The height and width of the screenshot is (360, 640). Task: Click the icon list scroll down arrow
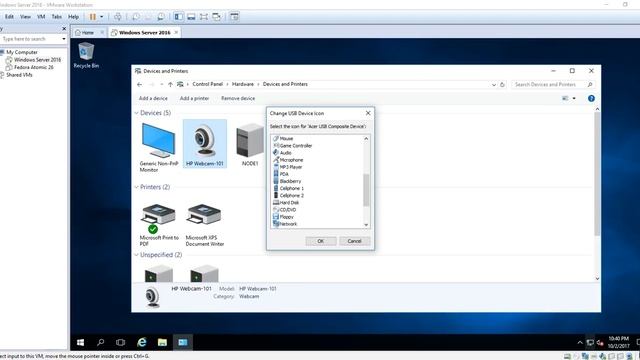pyautogui.click(x=366, y=224)
